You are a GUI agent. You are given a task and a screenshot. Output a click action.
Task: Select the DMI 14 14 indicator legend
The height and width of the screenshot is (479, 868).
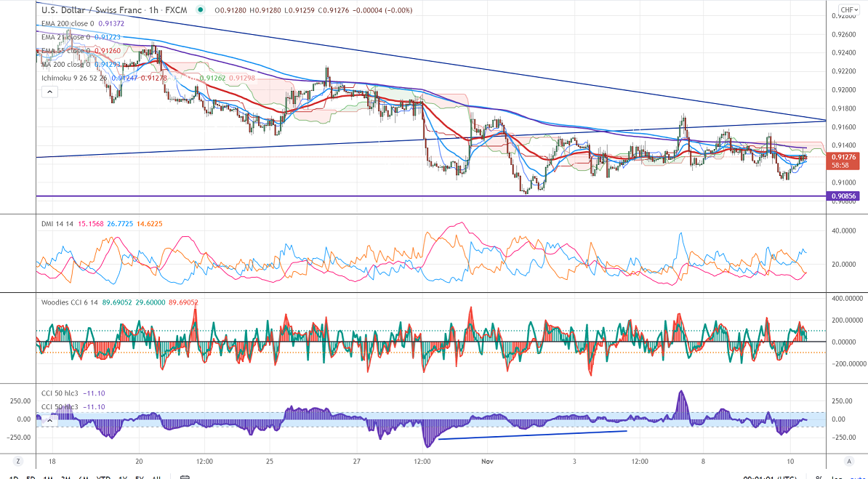[x=57, y=224]
